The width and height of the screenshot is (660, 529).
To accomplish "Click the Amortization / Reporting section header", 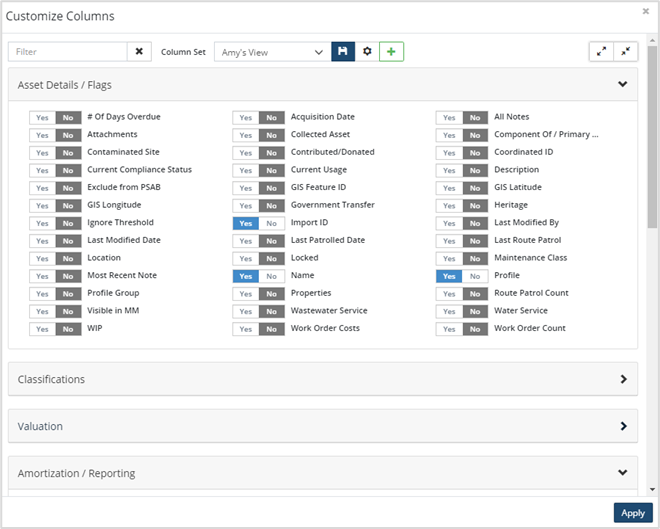I will [77, 473].
